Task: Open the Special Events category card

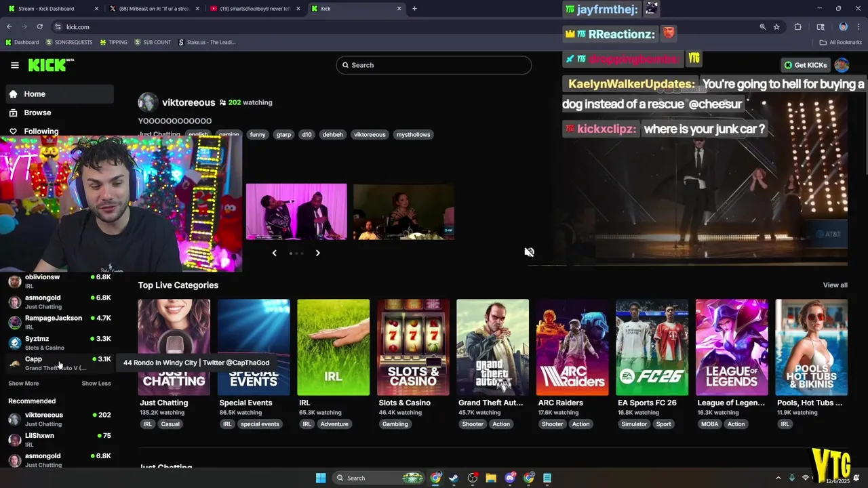Action: pyautogui.click(x=254, y=347)
